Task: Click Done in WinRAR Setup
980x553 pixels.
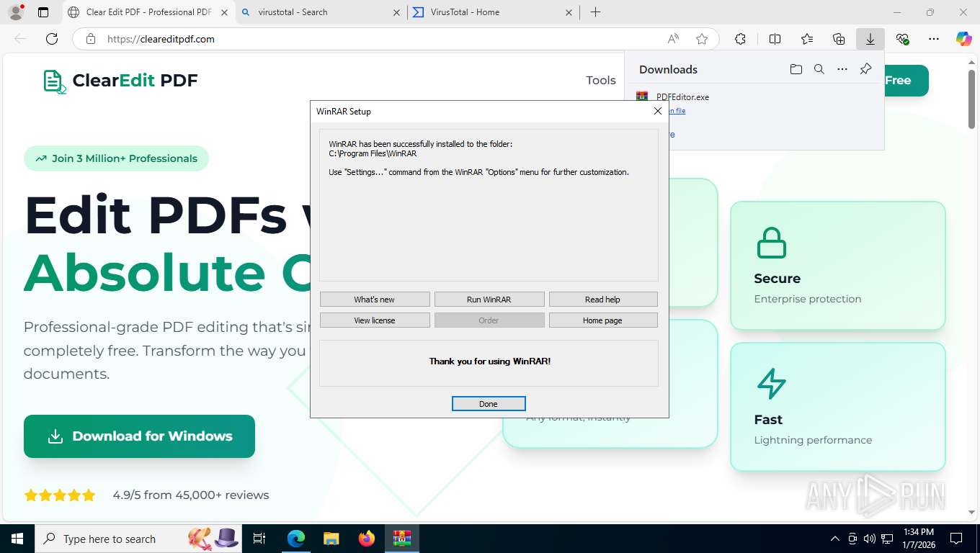Action: 489,404
